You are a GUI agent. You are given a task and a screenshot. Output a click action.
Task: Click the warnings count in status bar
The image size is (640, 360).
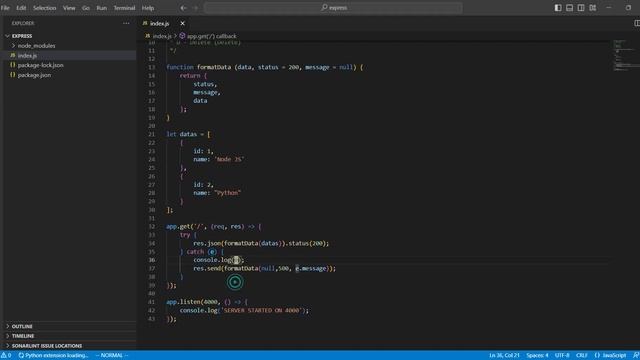pos(6,356)
